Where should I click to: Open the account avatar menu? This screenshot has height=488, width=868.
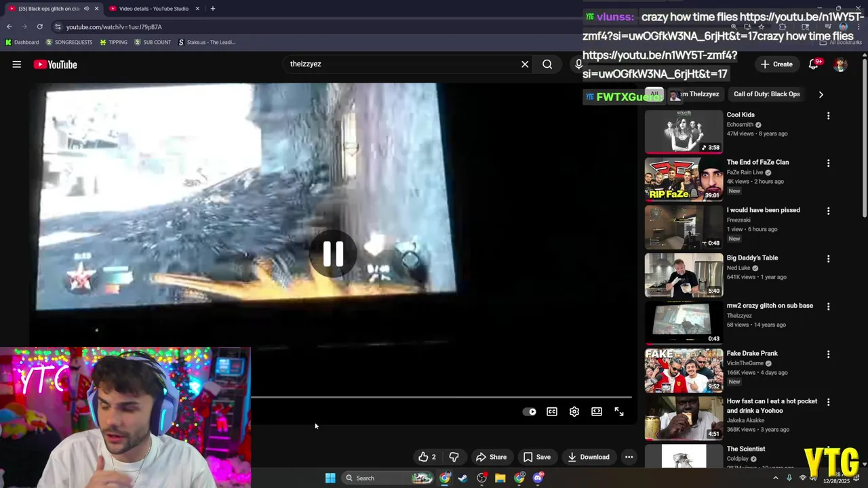[x=841, y=64]
